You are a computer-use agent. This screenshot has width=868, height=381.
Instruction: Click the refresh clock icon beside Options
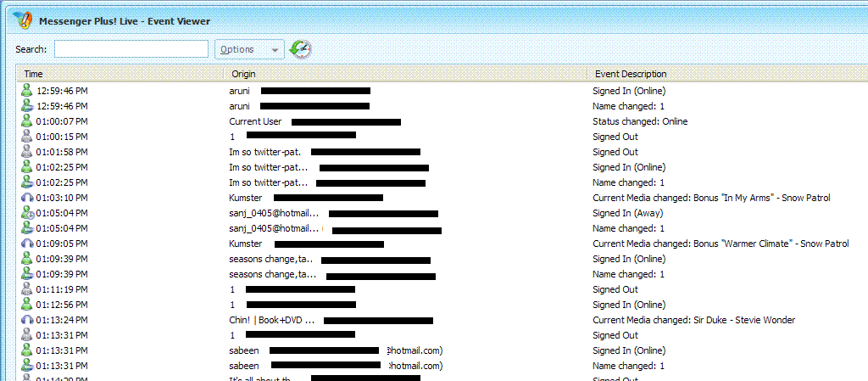point(300,49)
